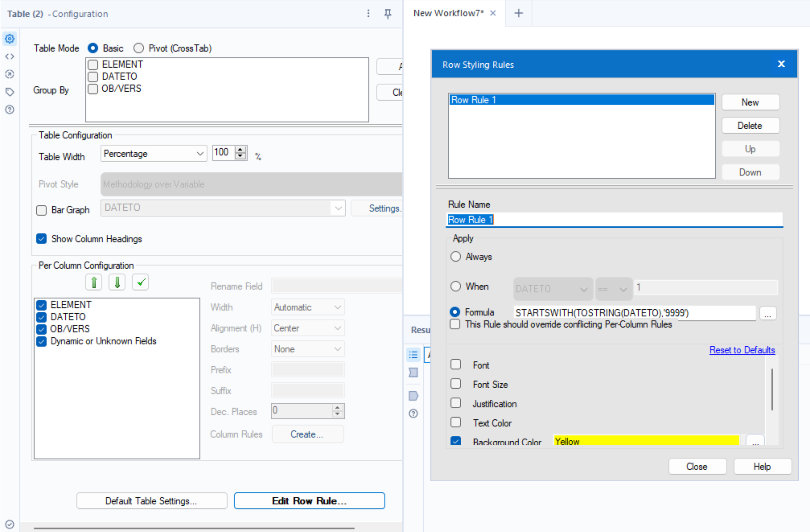Click the select-all checkmark icon above column list
This screenshot has width=810, height=532.
[x=140, y=282]
